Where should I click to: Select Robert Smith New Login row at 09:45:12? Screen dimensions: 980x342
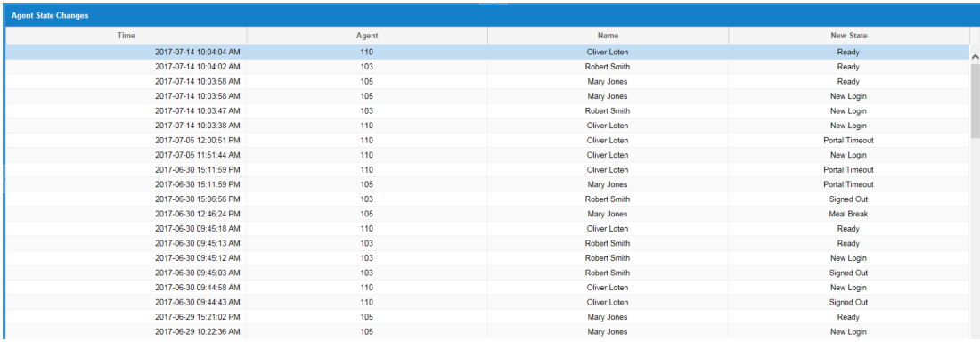(487, 258)
